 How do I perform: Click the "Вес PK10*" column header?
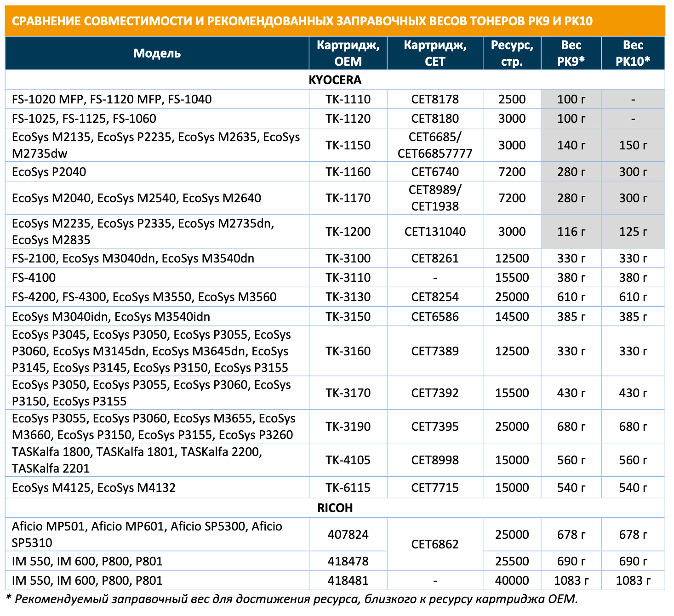coord(633,53)
